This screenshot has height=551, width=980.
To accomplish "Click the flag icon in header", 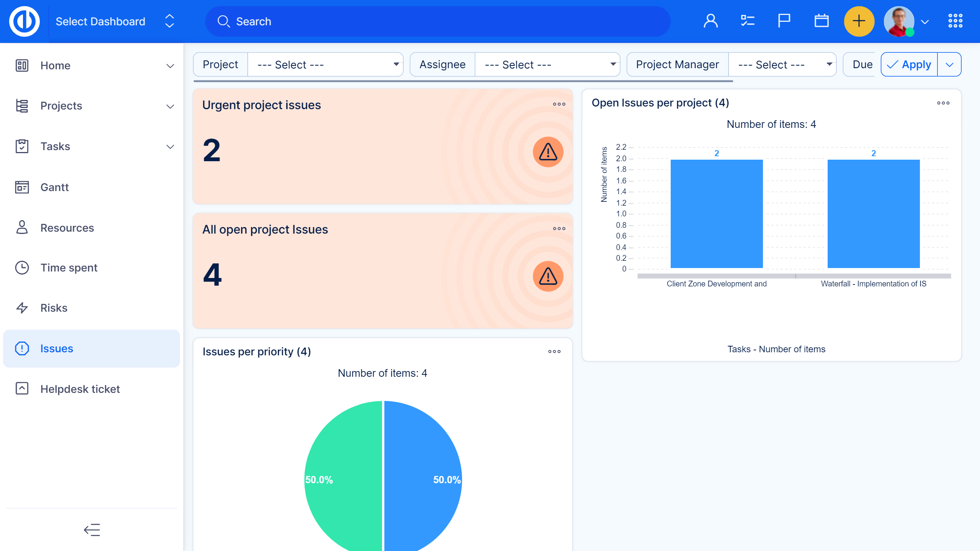I will [x=784, y=21].
